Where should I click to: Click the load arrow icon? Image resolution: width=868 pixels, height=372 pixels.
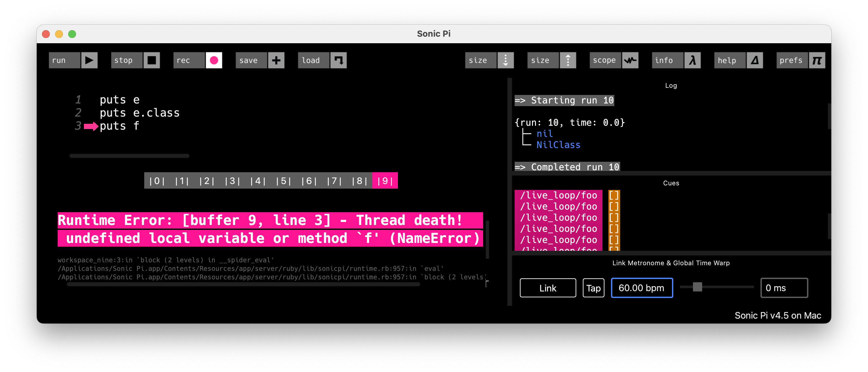338,60
